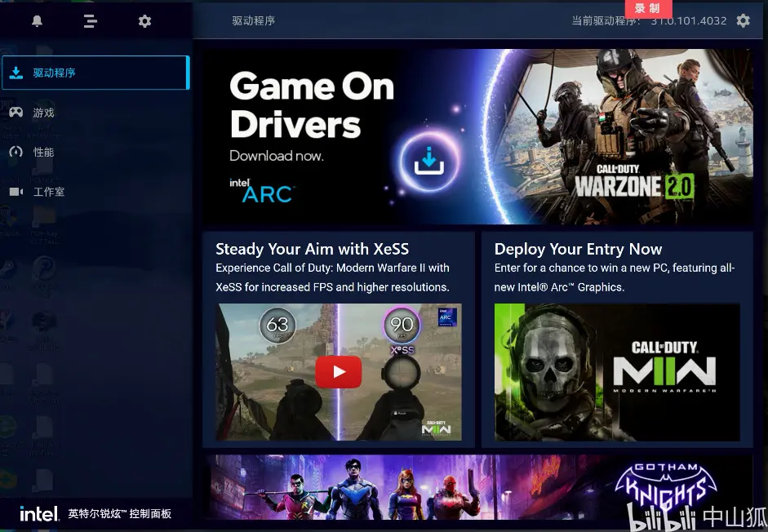The image size is (768, 532).
Task: Click the gauge icon next to 性能
Action: click(16, 152)
